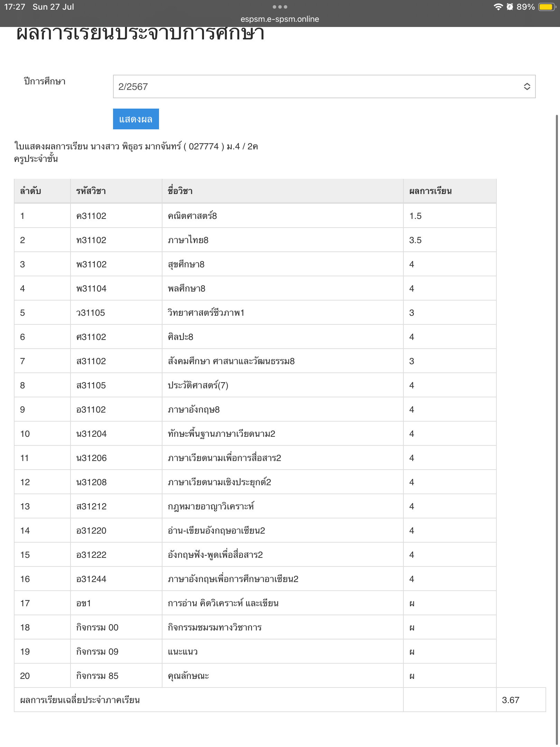Select code กิจกรรม 00
560x747 pixels.
coord(97,627)
